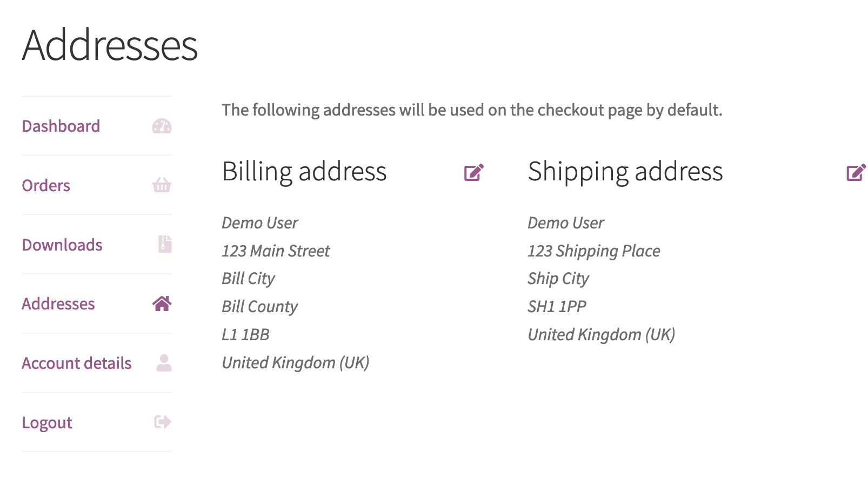The height and width of the screenshot is (486, 868).
Task: Edit billing address via its pencil icon
Action: click(472, 172)
